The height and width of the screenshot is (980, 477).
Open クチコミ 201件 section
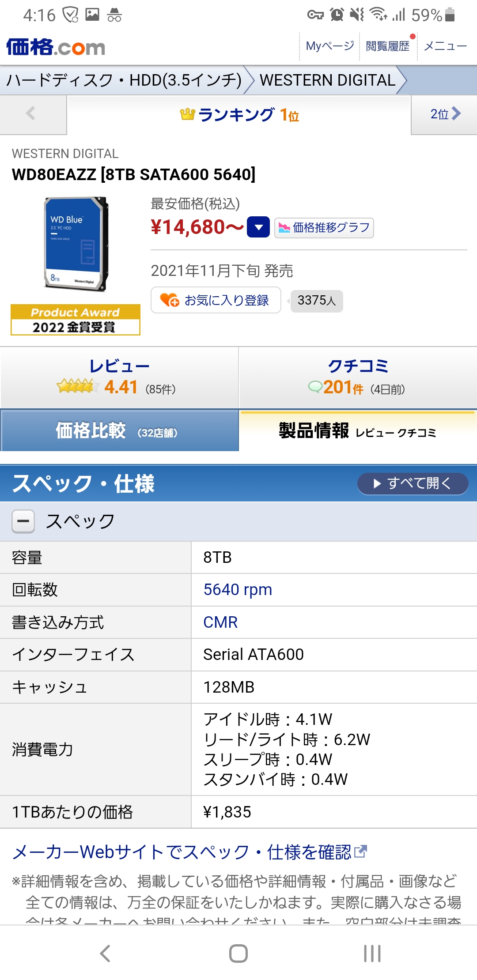[358, 377]
